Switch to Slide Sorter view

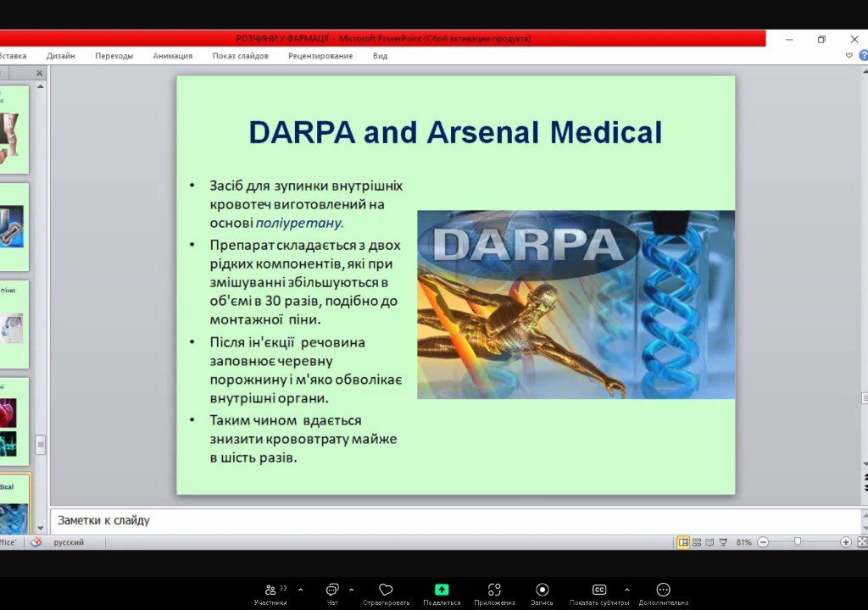pyautogui.click(x=697, y=542)
